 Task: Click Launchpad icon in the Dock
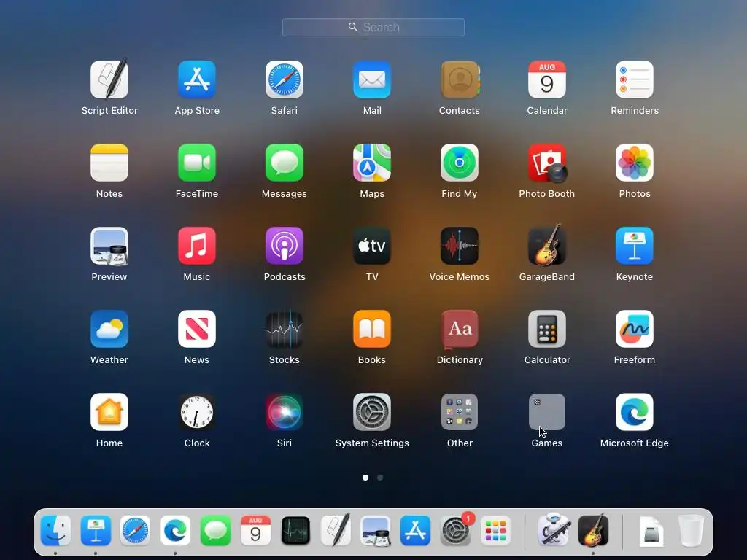click(x=495, y=531)
